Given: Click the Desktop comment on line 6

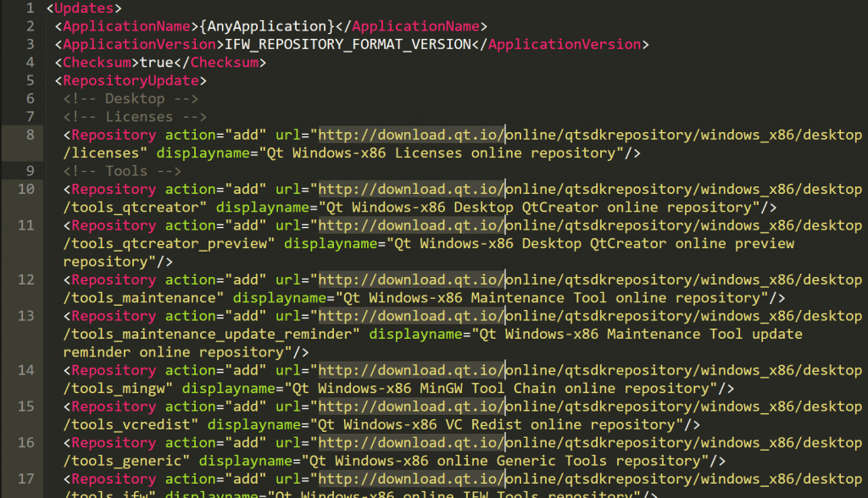Looking at the screenshot, I should click(x=131, y=98).
